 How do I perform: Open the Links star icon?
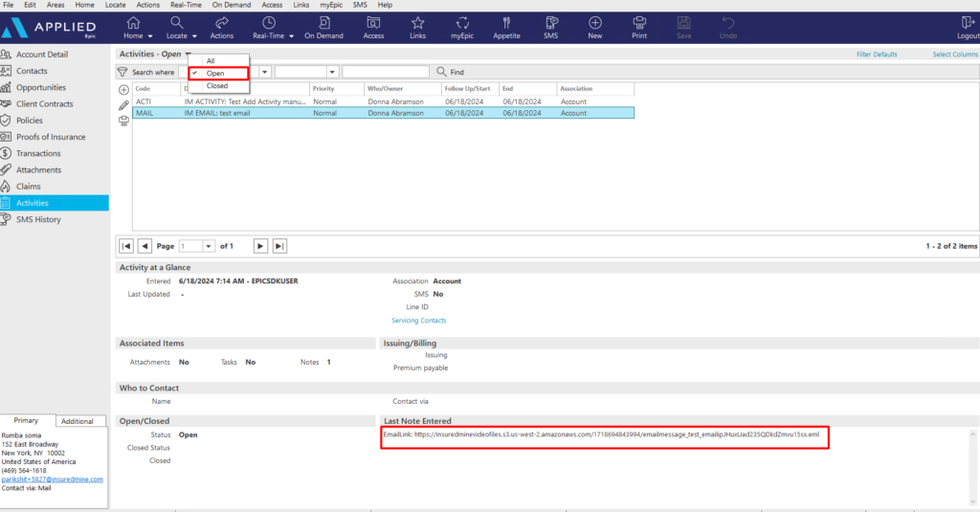[417, 23]
